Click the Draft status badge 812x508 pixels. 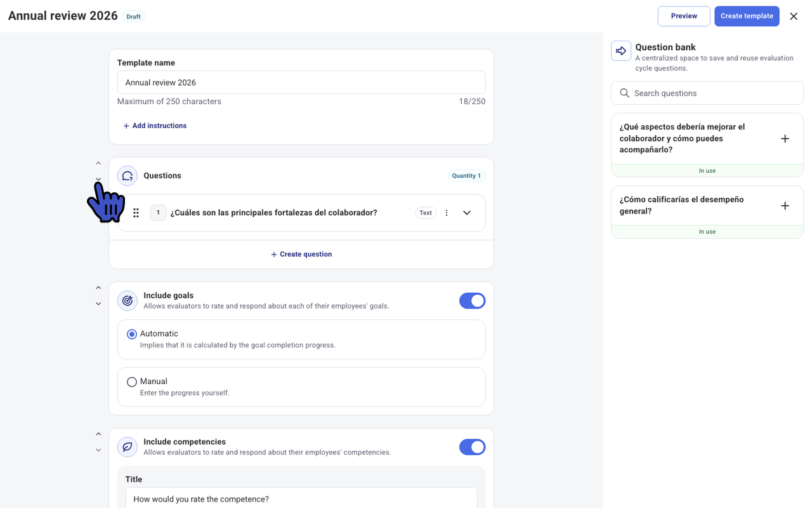pos(133,17)
